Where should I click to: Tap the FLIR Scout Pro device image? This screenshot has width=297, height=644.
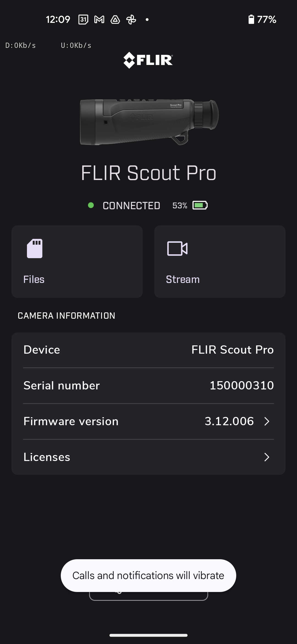[x=149, y=122]
